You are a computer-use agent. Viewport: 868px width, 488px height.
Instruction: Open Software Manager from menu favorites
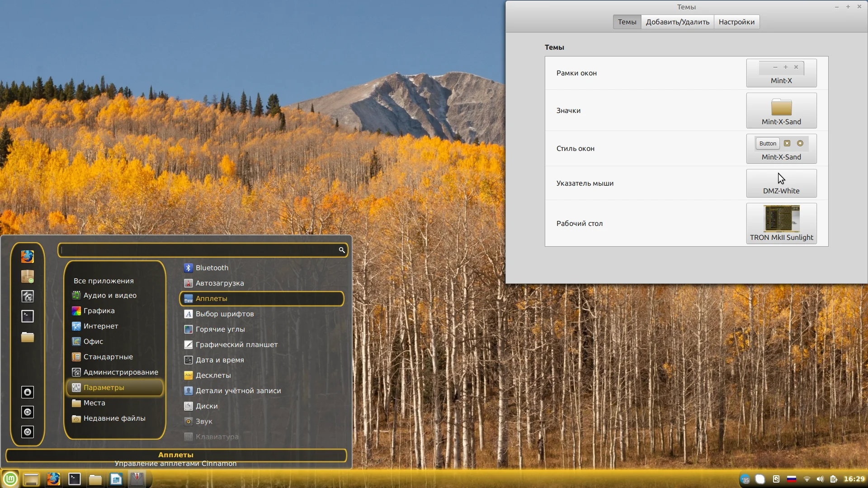pos(28,277)
